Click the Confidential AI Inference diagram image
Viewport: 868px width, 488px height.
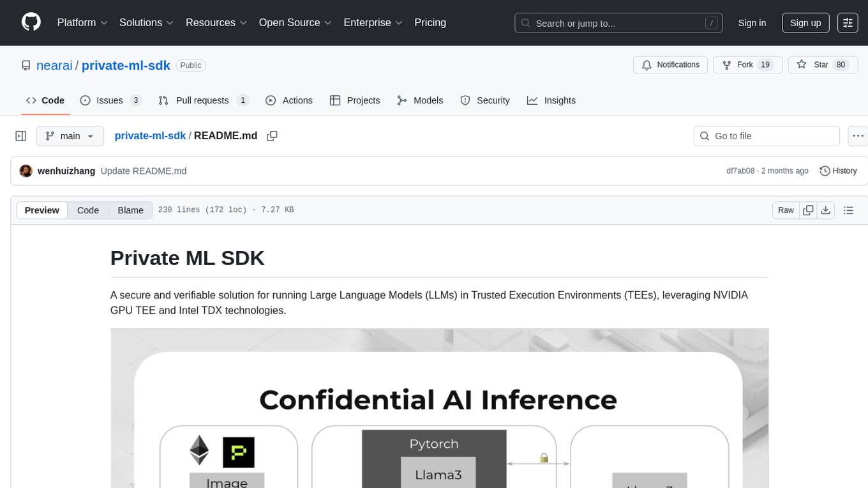tap(439, 408)
